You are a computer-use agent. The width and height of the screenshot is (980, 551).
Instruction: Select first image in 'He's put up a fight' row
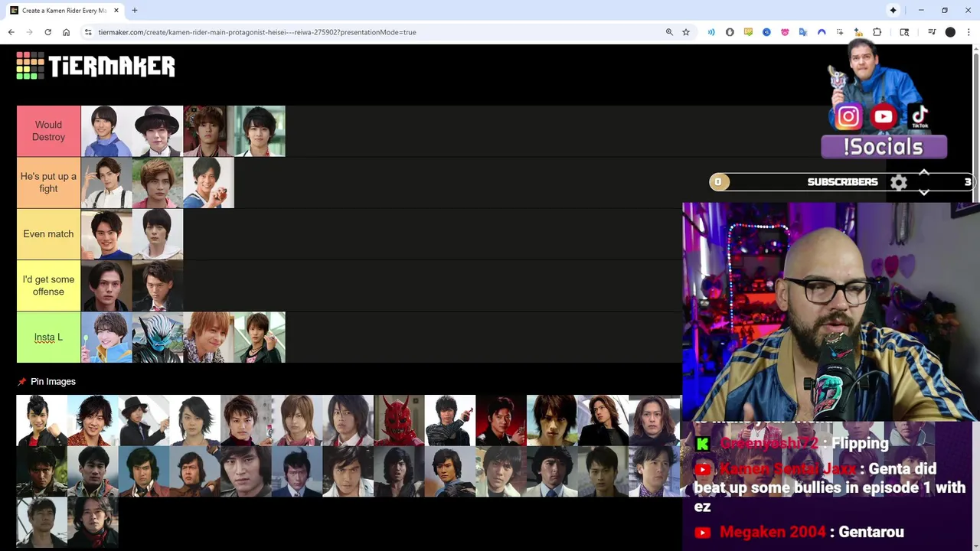tap(106, 182)
